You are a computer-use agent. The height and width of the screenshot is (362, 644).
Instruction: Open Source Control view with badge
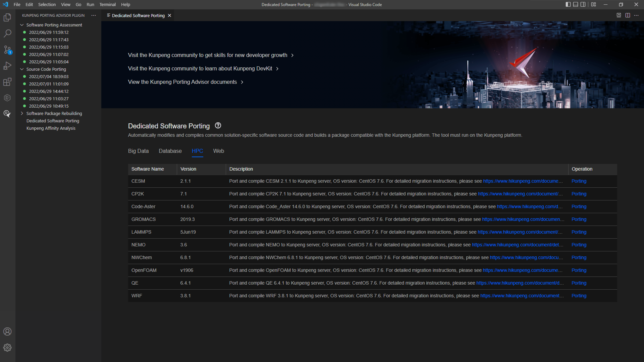(7, 50)
